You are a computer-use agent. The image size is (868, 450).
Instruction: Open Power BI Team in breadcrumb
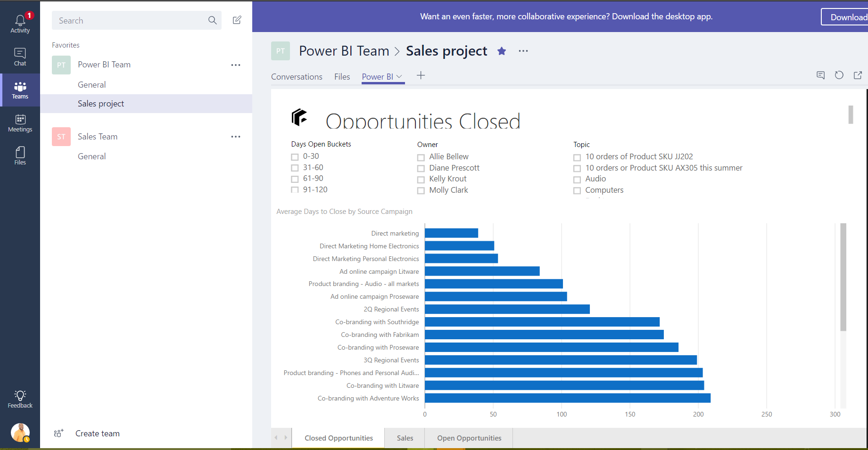click(344, 51)
